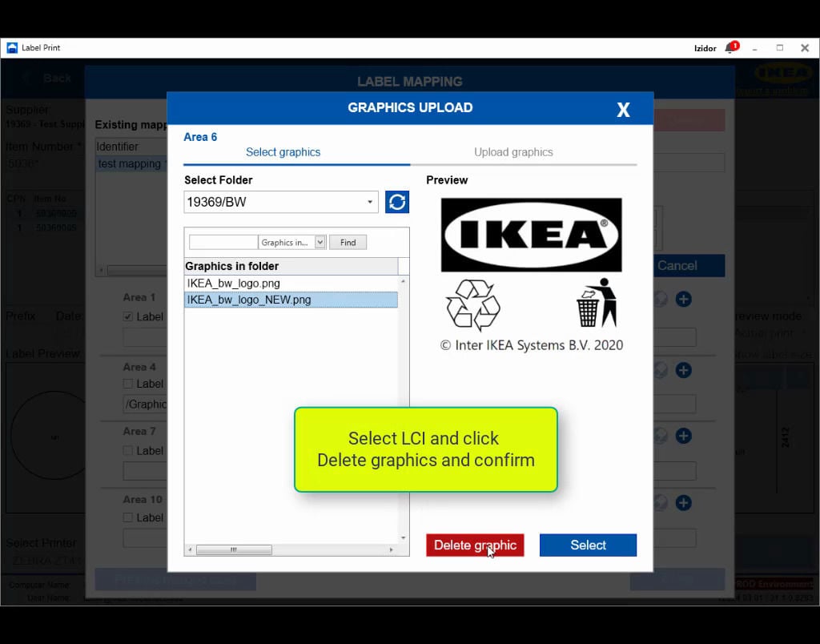The height and width of the screenshot is (644, 820).
Task: Click the blue Select button
Action: coord(588,545)
